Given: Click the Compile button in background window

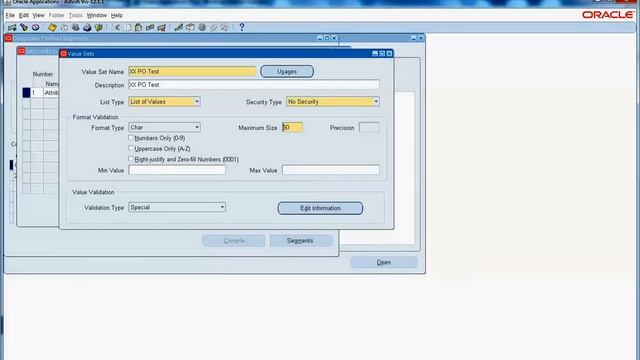Looking at the screenshot, I should [233, 241].
